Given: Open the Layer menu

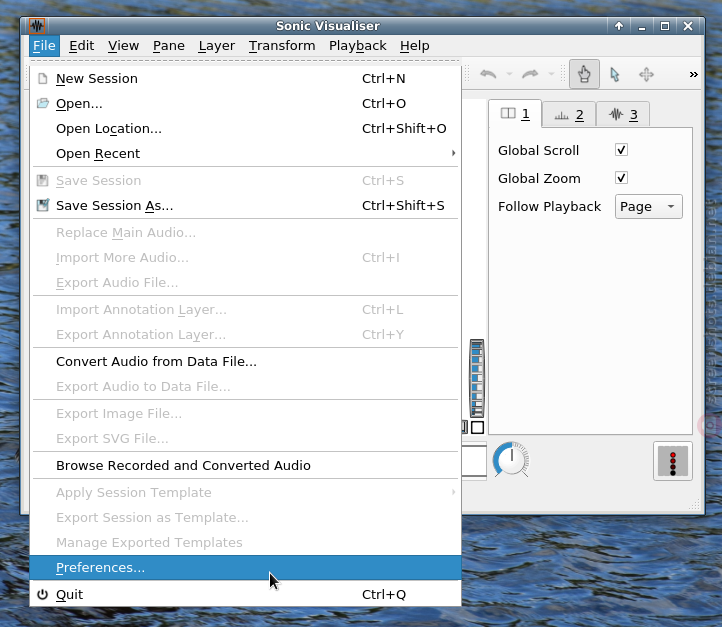Looking at the screenshot, I should coord(216,46).
